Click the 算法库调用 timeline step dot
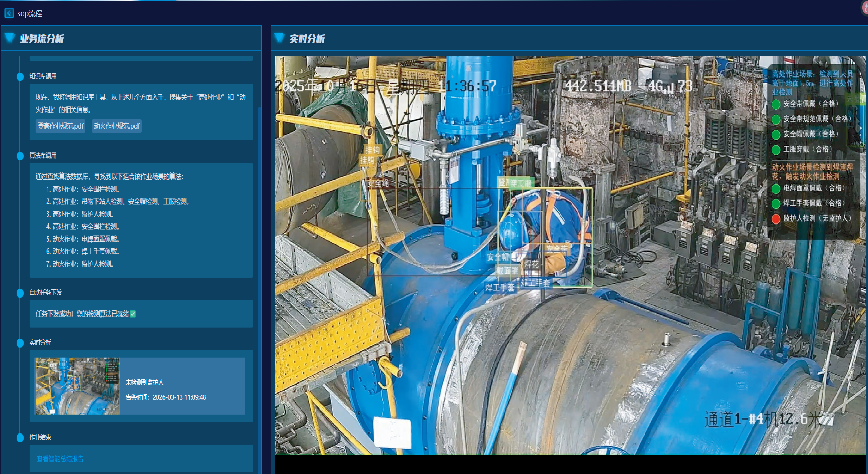 click(x=20, y=156)
